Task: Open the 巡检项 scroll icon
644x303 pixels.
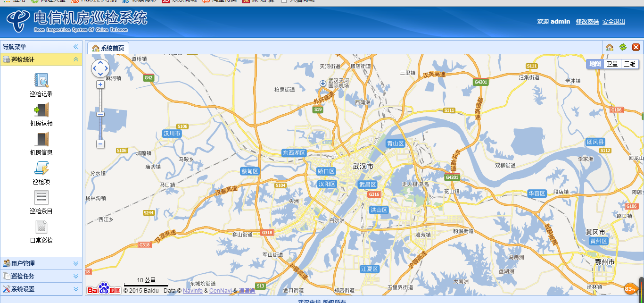Action: (x=41, y=168)
